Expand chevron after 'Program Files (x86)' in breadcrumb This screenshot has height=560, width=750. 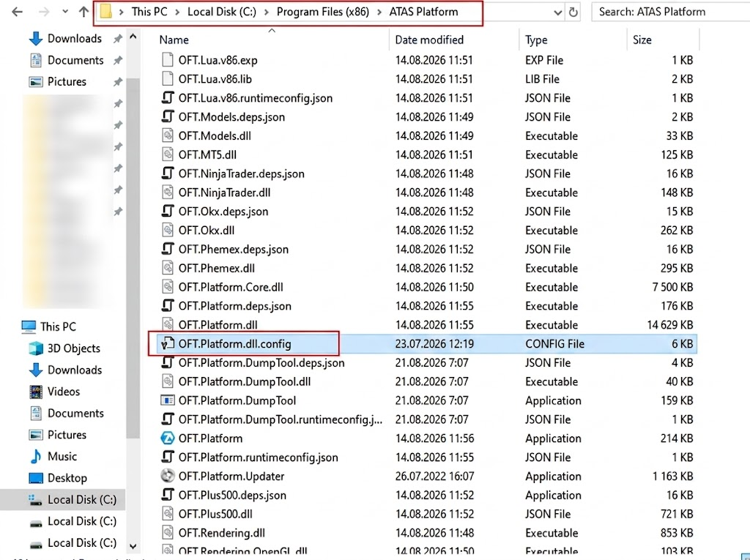[379, 12]
